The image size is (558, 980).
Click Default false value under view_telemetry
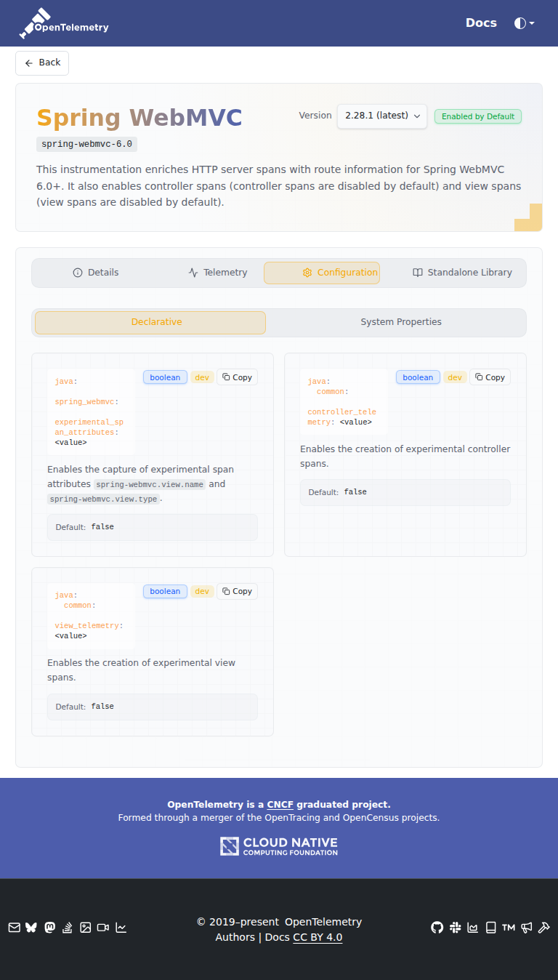[153, 707]
